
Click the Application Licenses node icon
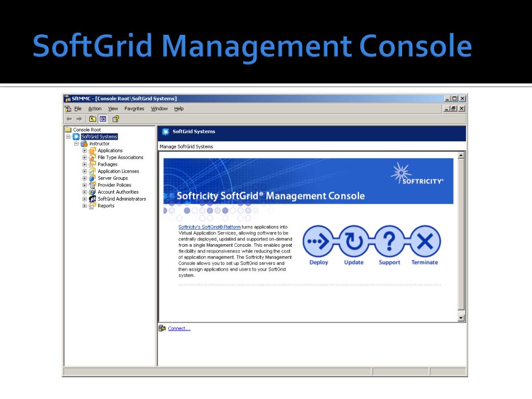pyautogui.click(x=92, y=171)
